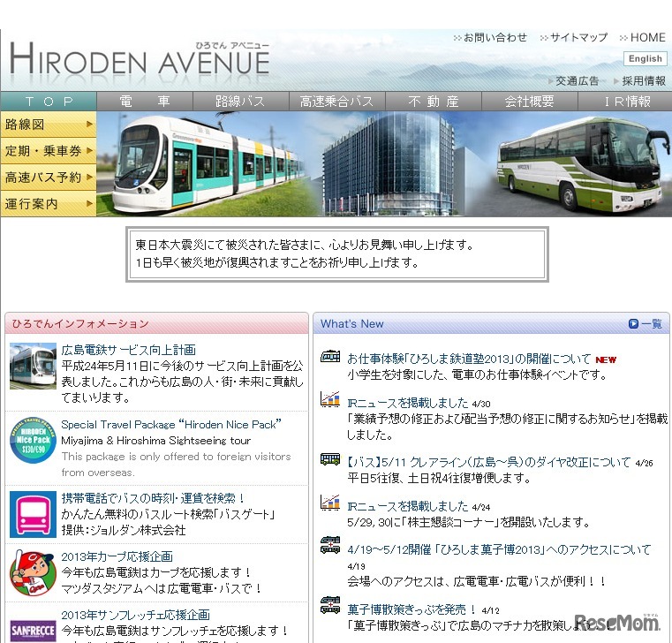Image resolution: width=672 pixels, height=643 pixels.
Task: Click the SANFRECCE logo icon
Action: [x=33, y=631]
